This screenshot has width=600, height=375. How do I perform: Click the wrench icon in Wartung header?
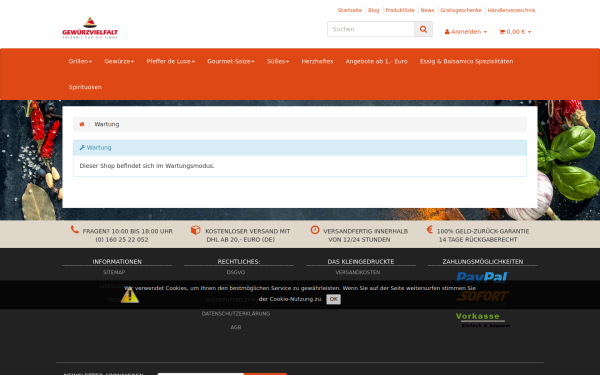82,148
